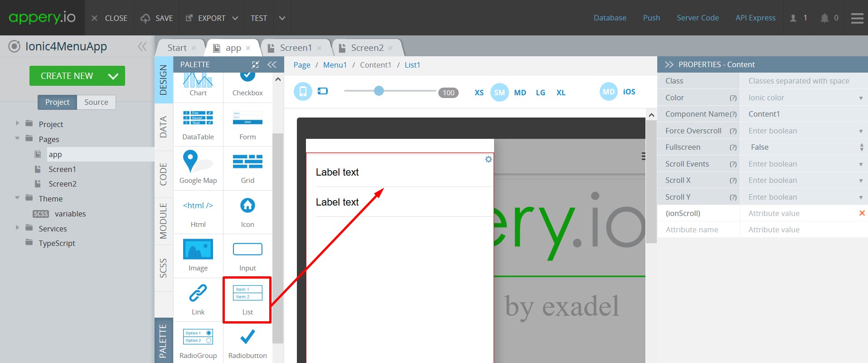868x363 pixels.
Task: Open the Push link
Action: (x=651, y=18)
